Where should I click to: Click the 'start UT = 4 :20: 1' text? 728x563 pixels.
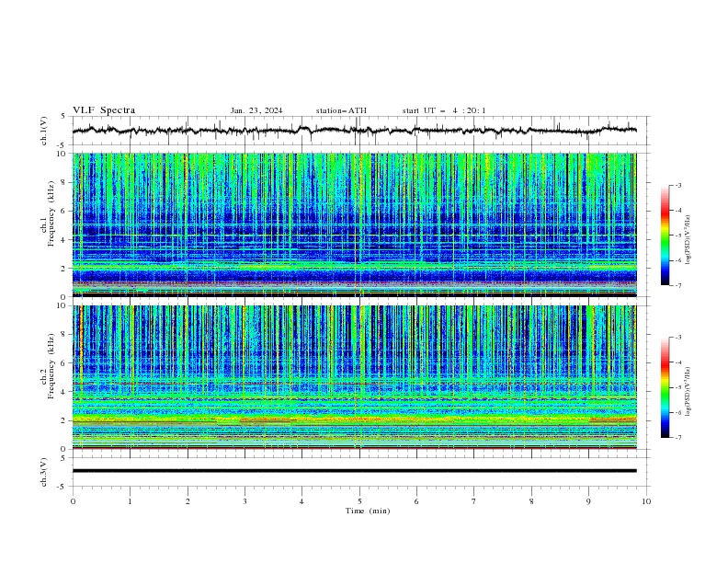444,110
